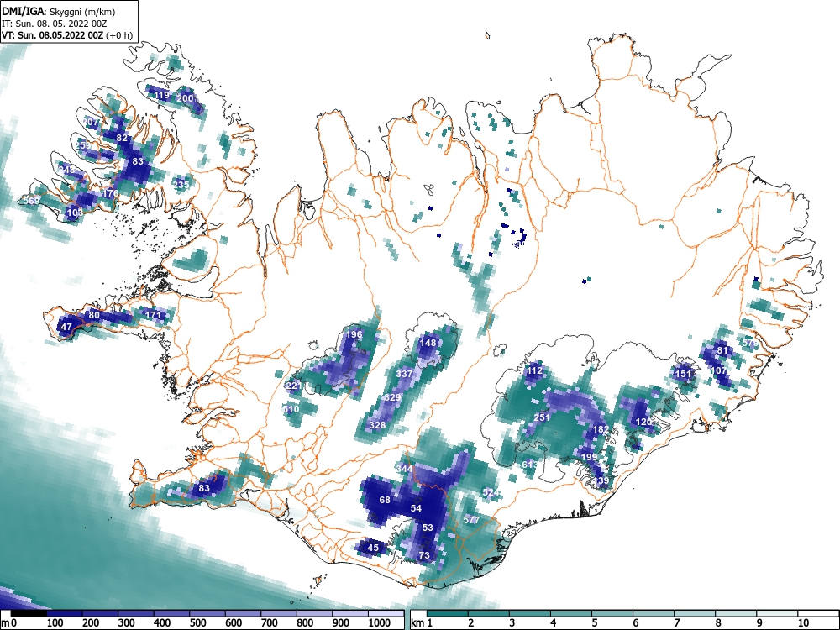
Task: Click the visibility value 53 on the map
Action: tap(428, 528)
